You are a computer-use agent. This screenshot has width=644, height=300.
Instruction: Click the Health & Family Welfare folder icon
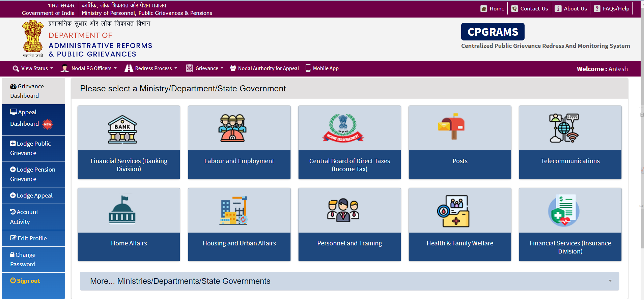453,211
